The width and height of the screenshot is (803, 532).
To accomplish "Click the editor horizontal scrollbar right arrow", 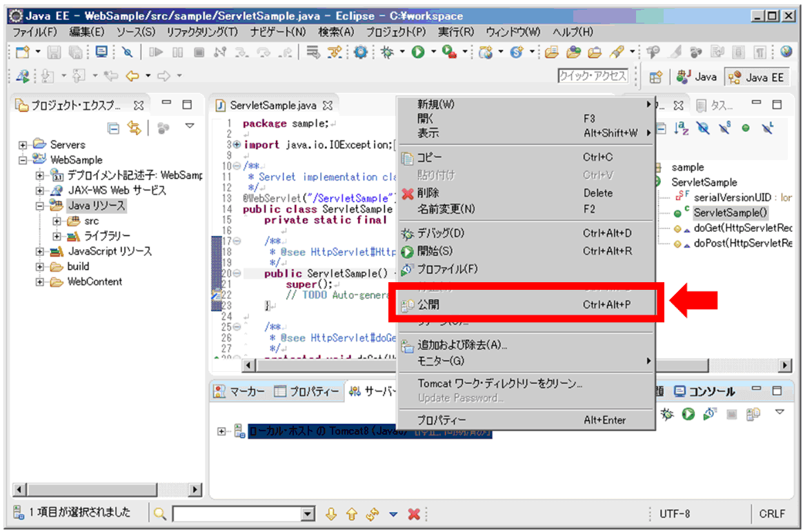I will click(x=785, y=365).
